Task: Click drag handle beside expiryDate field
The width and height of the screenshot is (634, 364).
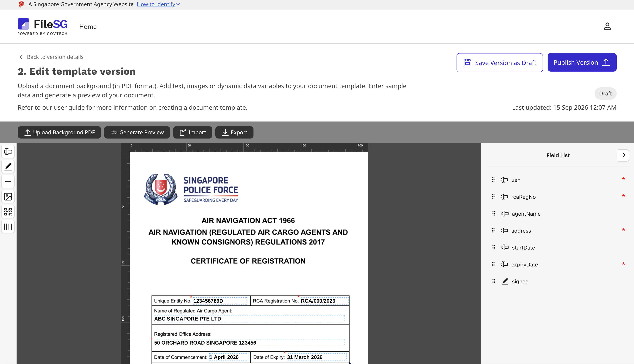Action: 493,265
